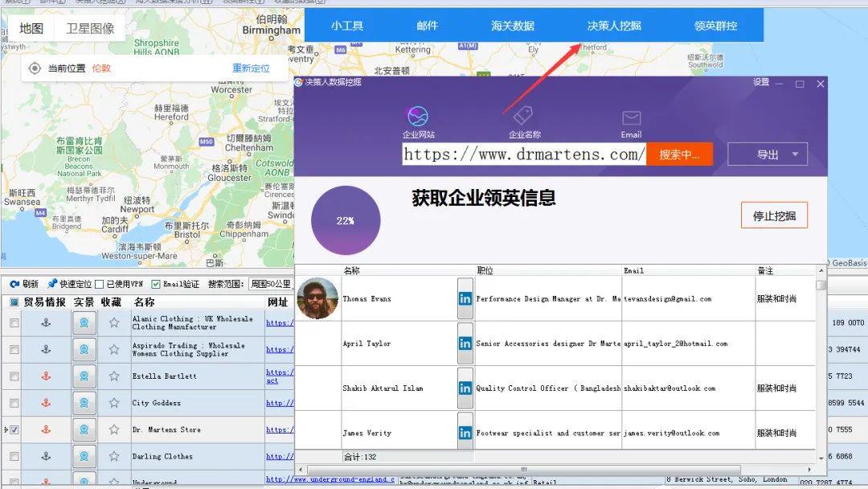
Task: Open the 导出 export dropdown
Action: [x=768, y=154]
